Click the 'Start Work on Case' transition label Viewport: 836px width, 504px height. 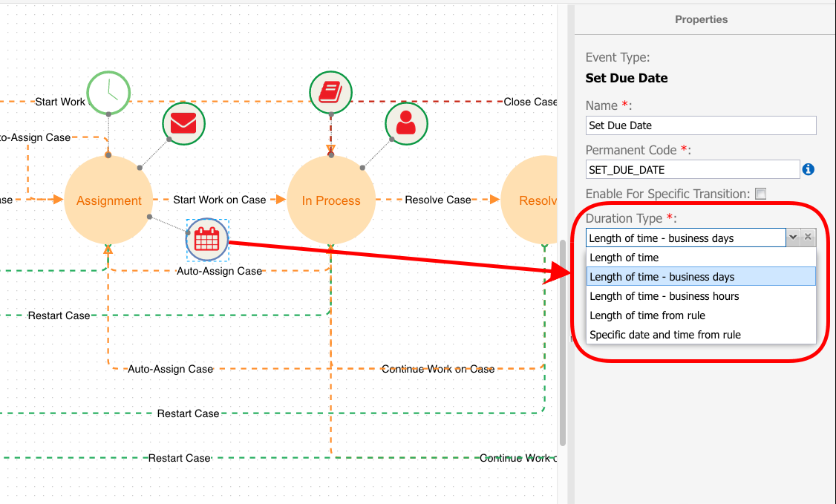[220, 200]
